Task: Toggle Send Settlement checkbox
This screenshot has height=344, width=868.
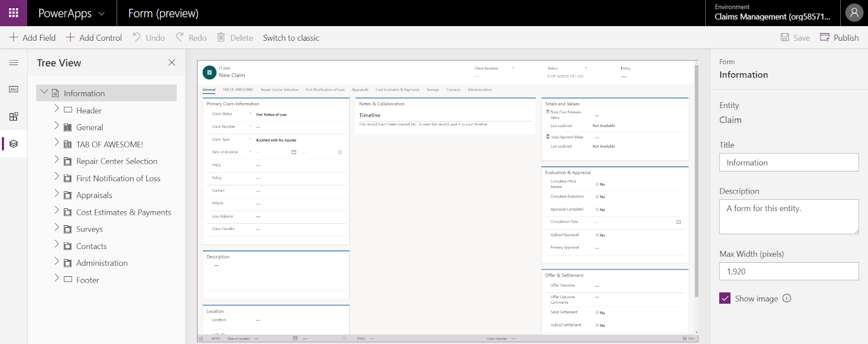Action: click(597, 313)
